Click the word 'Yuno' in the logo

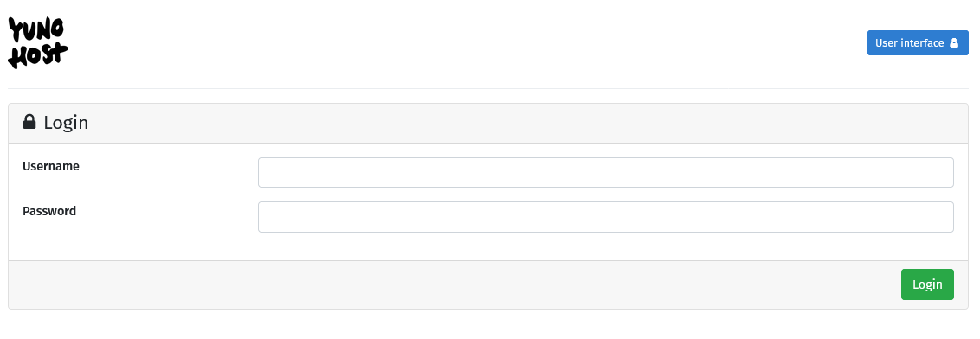pyautogui.click(x=37, y=29)
